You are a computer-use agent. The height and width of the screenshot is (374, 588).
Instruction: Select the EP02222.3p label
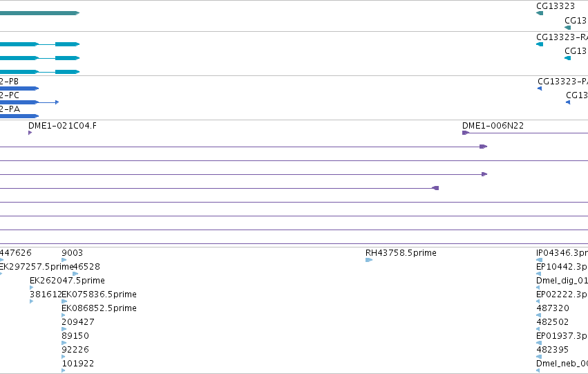pyautogui.click(x=562, y=294)
